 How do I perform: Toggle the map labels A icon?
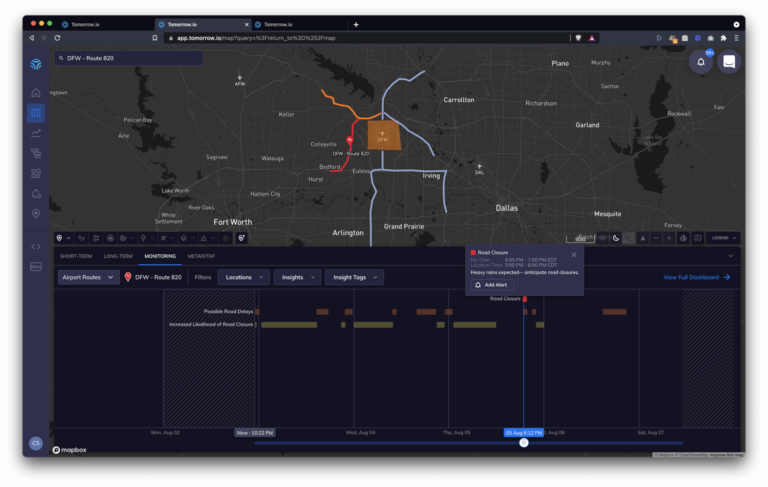[643, 238]
